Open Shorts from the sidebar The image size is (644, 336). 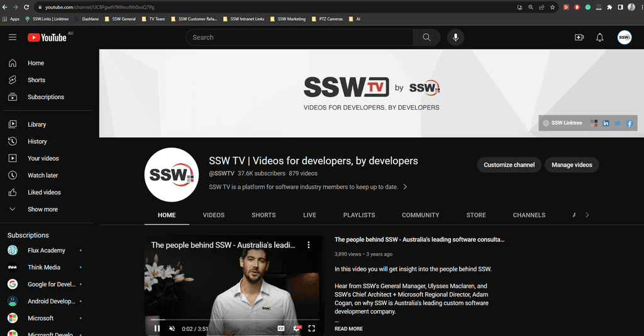pyautogui.click(x=36, y=80)
